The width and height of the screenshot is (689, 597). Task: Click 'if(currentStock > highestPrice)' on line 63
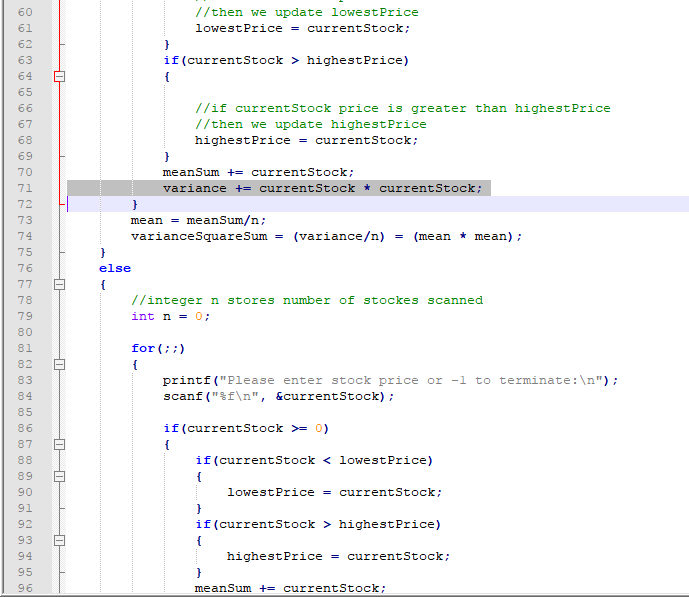tap(286, 60)
